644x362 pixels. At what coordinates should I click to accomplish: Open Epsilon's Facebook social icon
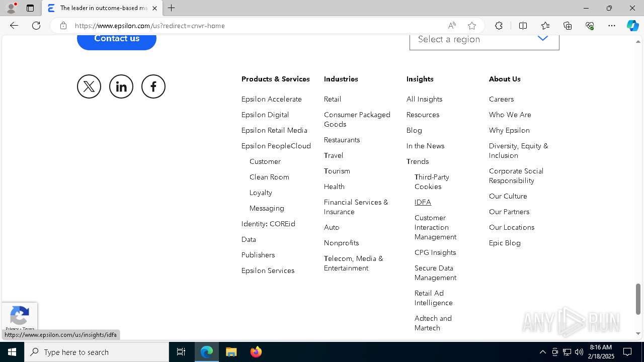point(153,86)
